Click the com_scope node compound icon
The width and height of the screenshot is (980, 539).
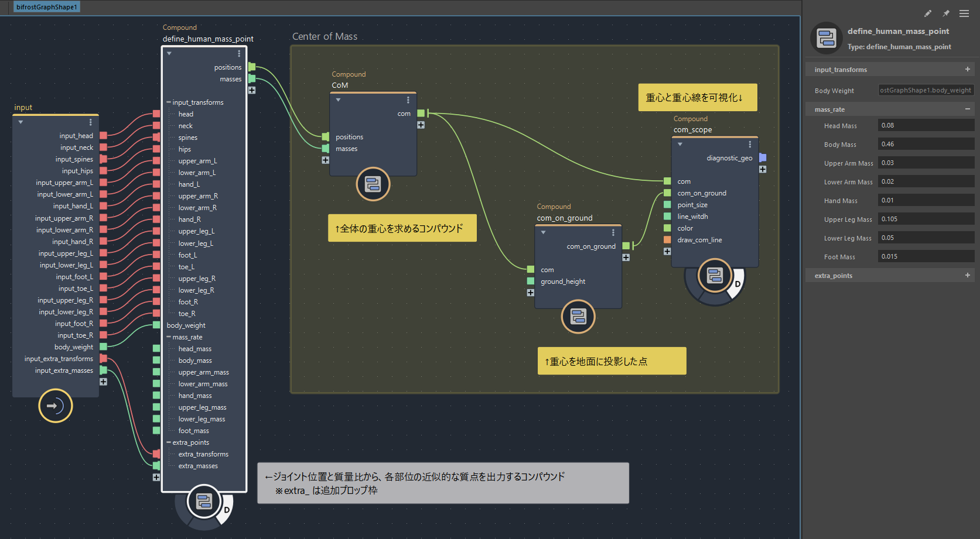click(715, 275)
